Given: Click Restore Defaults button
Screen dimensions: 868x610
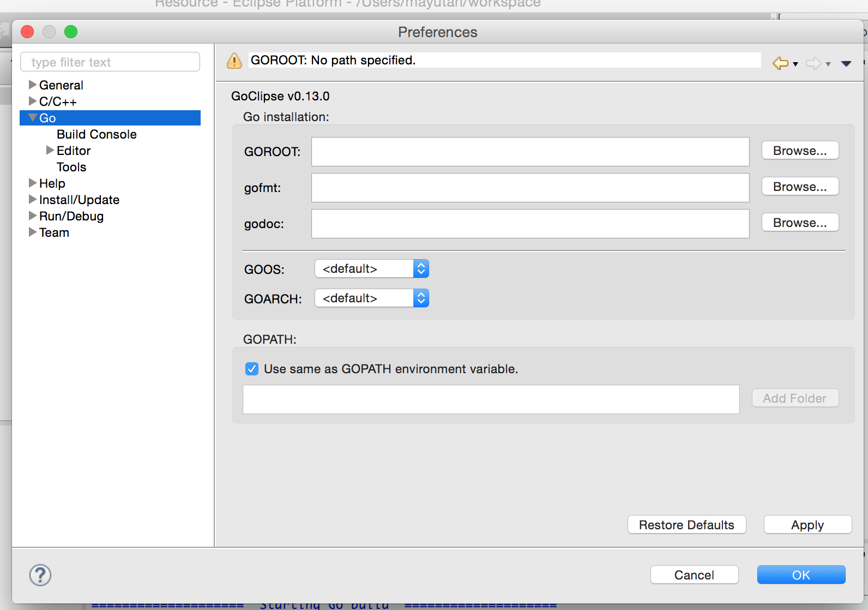Looking at the screenshot, I should coord(686,525).
